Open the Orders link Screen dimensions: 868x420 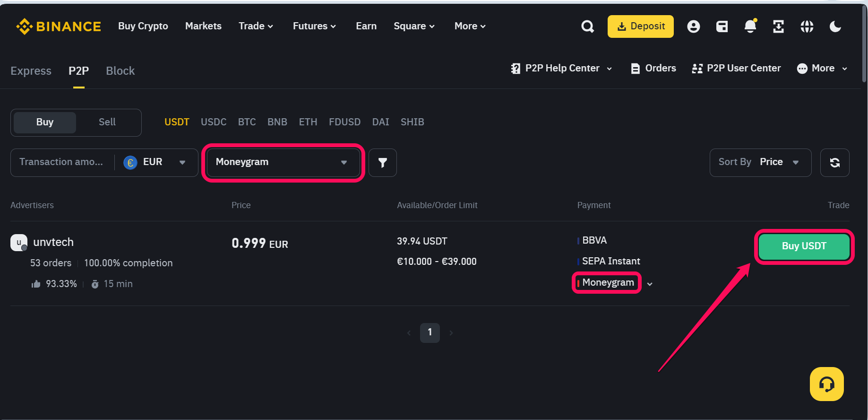pos(654,69)
